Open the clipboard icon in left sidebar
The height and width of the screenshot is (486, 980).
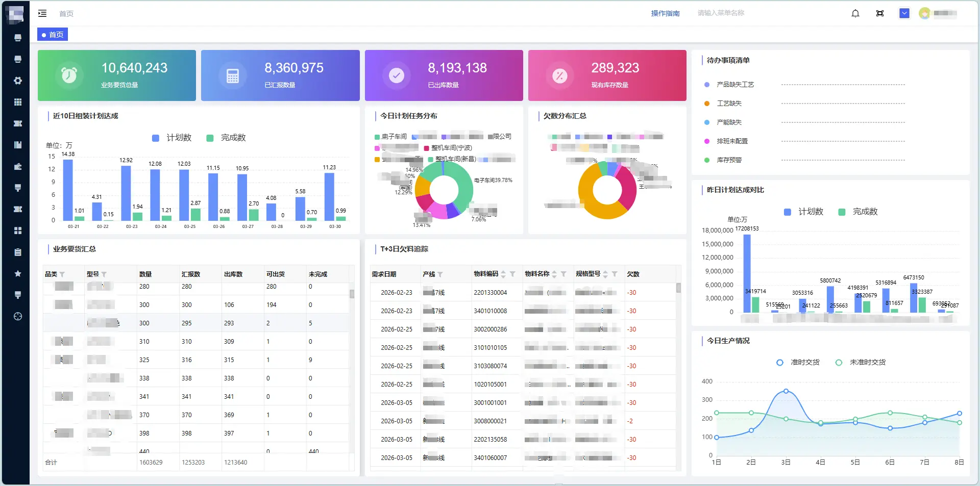pyautogui.click(x=18, y=252)
